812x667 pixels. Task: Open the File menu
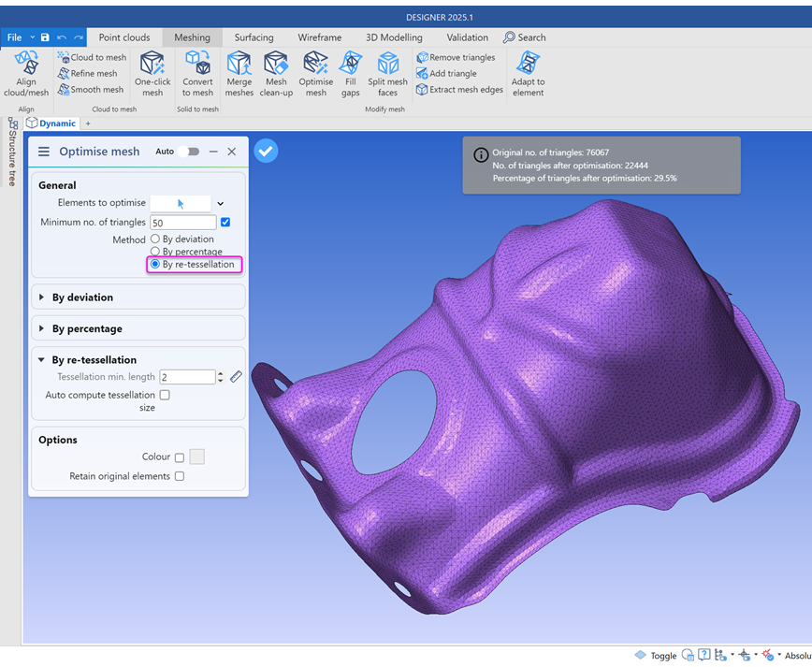click(x=15, y=37)
